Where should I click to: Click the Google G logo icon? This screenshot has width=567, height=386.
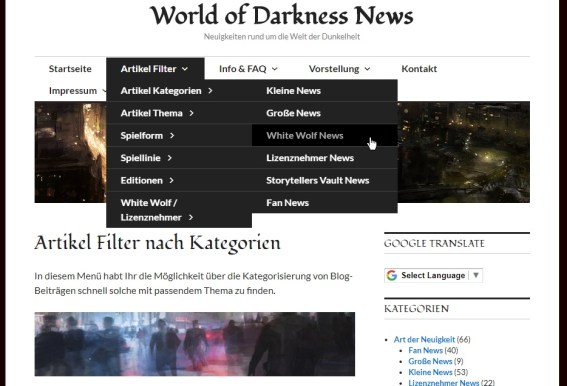click(392, 275)
